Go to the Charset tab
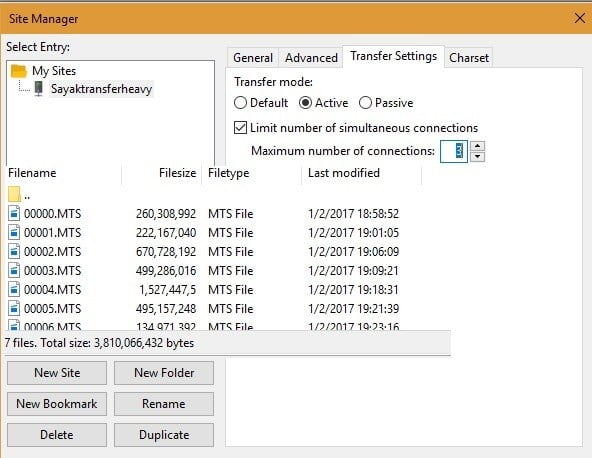Image resolution: width=592 pixels, height=458 pixels. tap(469, 58)
